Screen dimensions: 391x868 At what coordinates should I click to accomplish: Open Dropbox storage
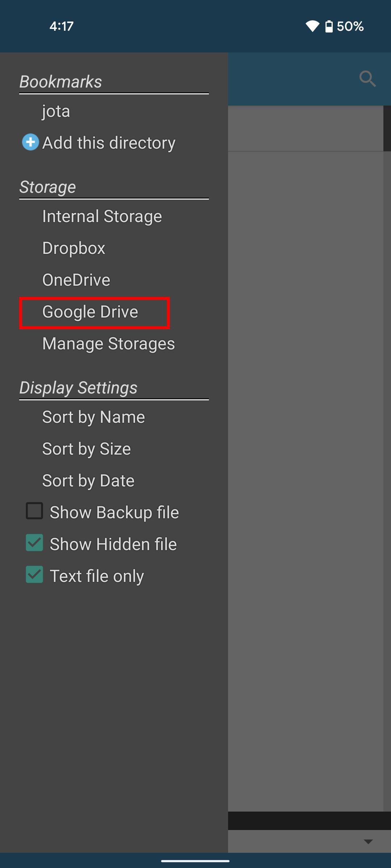point(73,248)
